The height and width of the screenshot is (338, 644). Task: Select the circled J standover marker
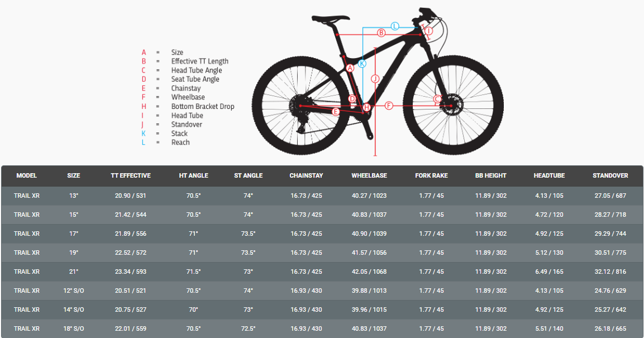[375, 79]
